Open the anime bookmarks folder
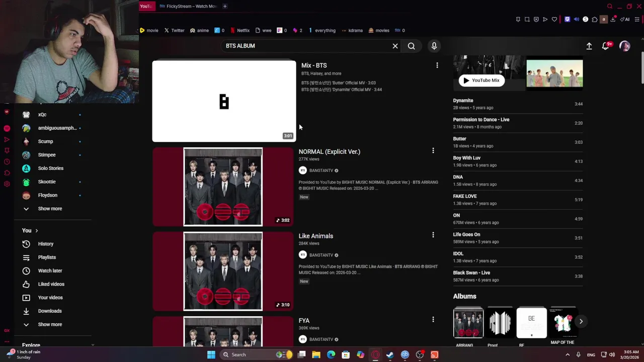 199,30
